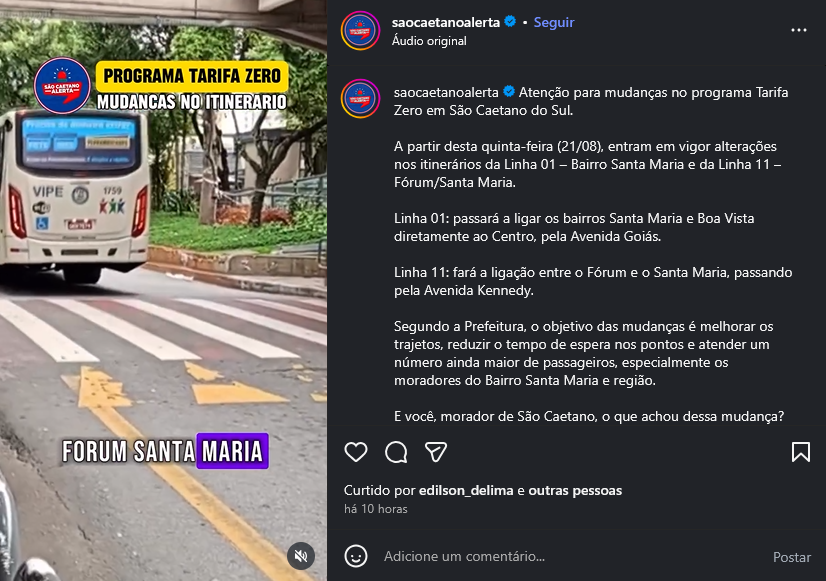
Task: Share post using the paper plane icon
Action: (436, 452)
